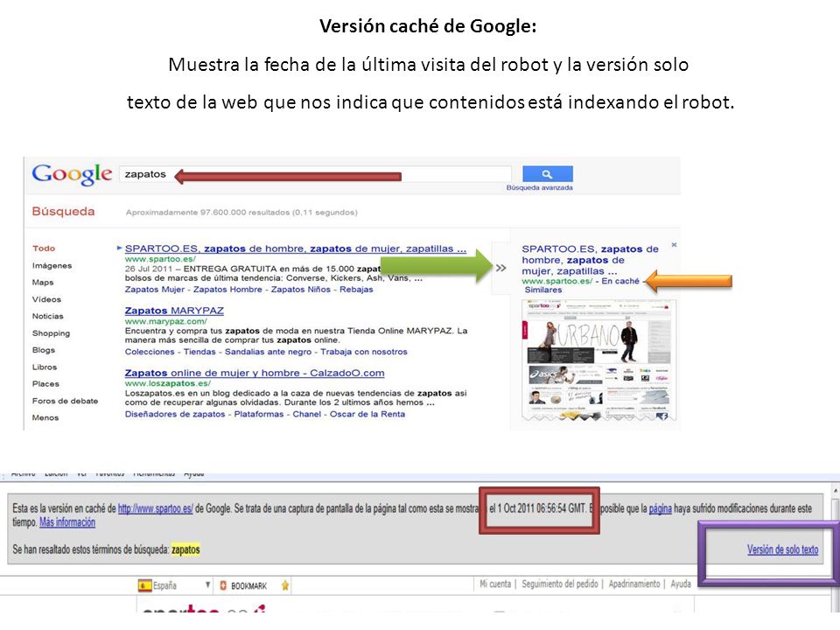Click the Spain flag icon

tap(144, 585)
